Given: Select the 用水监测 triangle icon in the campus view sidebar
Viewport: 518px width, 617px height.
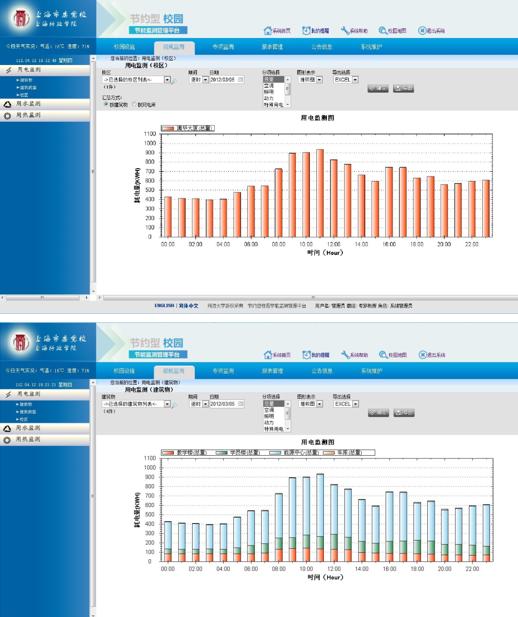Looking at the screenshot, I should coord(7,104).
